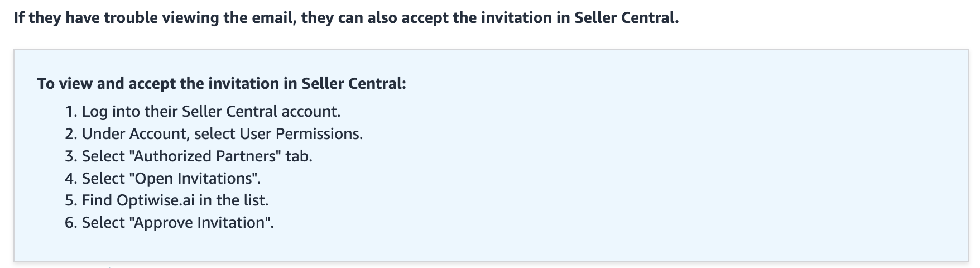Click the "Optiwise.ai" name in the list
The width and height of the screenshot is (980, 268).
[156, 200]
